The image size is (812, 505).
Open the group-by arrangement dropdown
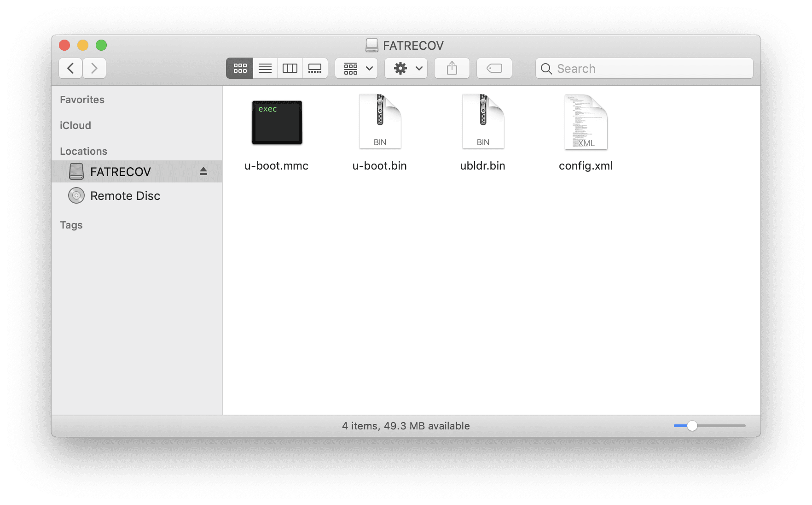point(356,68)
